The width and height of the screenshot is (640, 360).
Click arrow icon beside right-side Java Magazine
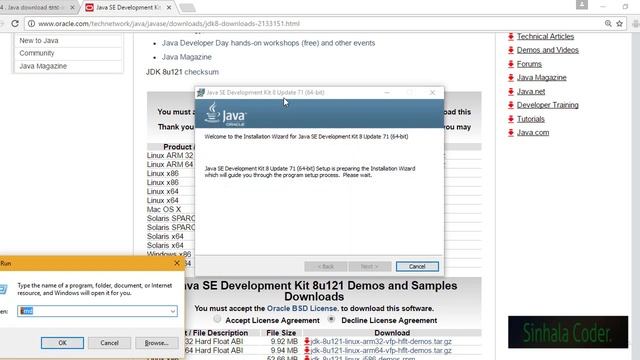coord(511,78)
